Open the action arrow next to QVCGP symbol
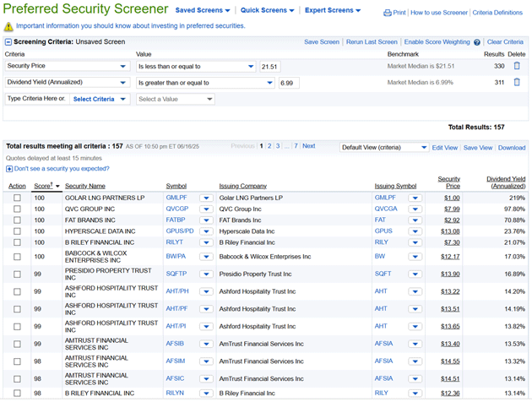532x402 pixels. click(x=206, y=209)
